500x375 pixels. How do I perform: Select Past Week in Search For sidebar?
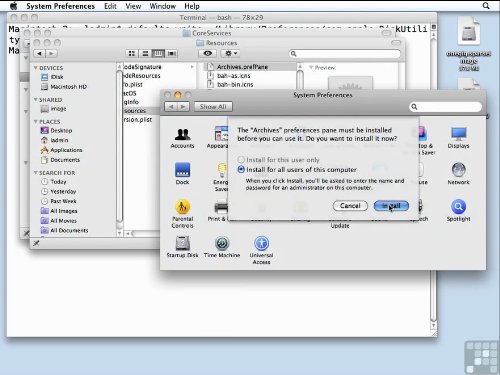click(58, 201)
